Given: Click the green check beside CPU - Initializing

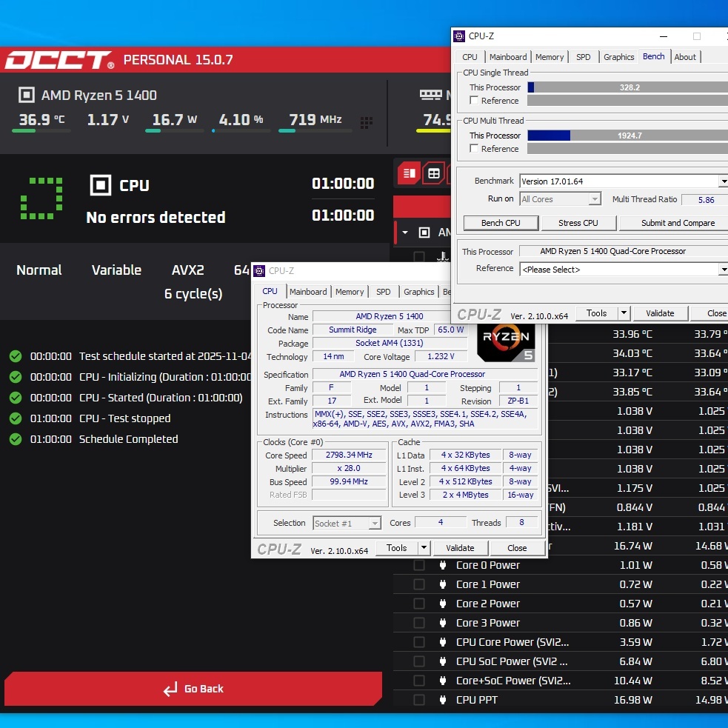Looking at the screenshot, I should (x=16, y=377).
